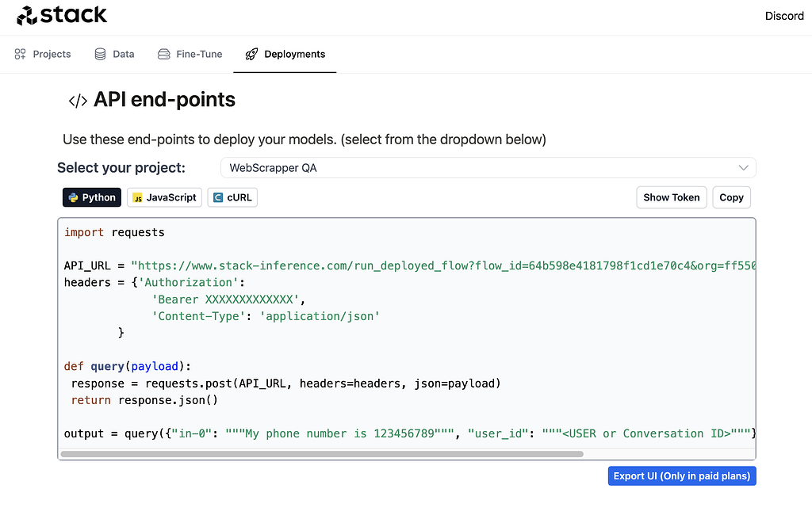The width and height of the screenshot is (812, 519).
Task: Click the Data database icon
Action: (x=100, y=54)
